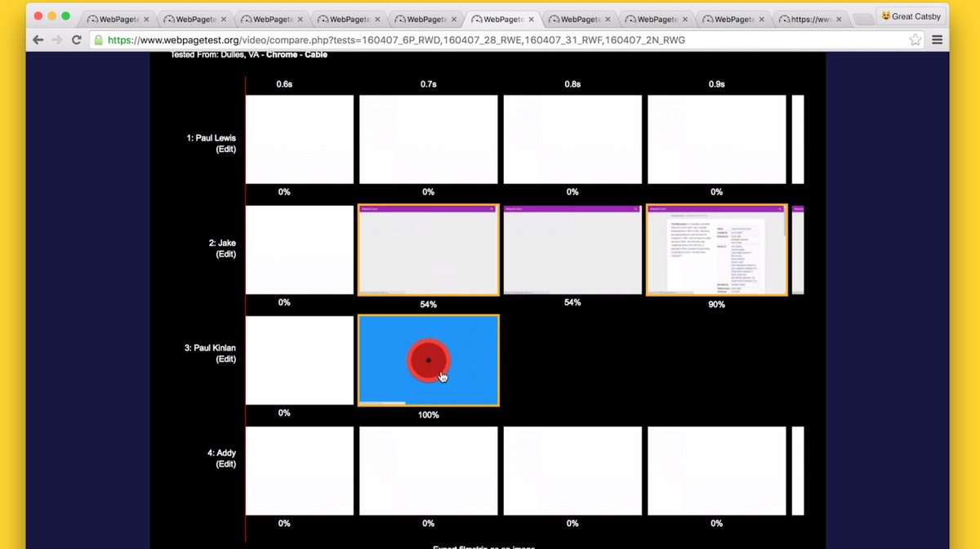The height and width of the screenshot is (549, 980).
Task: Open Jake's highlighted 0.7s frame thumbnail
Action: (x=429, y=250)
